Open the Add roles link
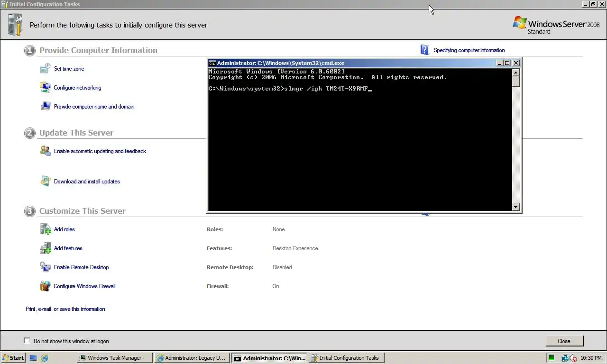The image size is (607, 364). (64, 229)
